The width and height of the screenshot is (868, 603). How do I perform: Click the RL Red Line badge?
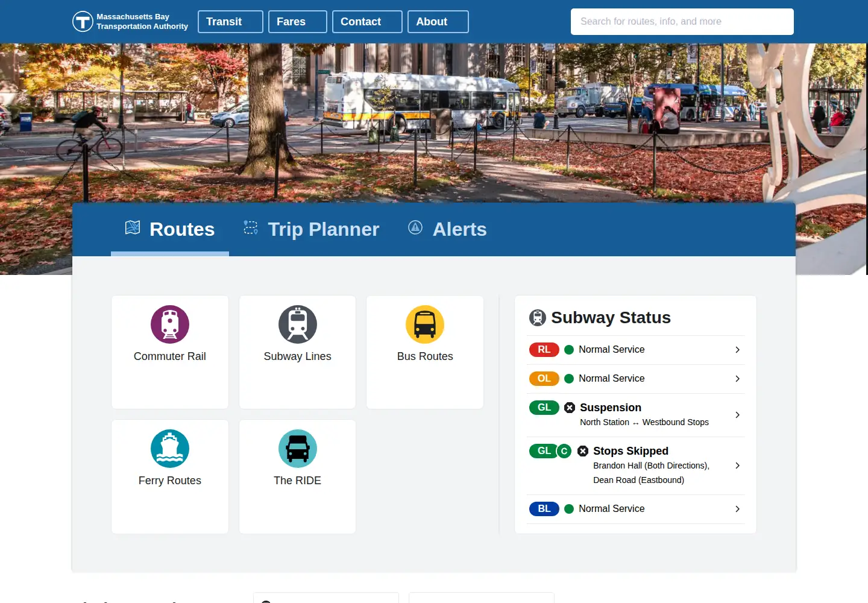544,350
